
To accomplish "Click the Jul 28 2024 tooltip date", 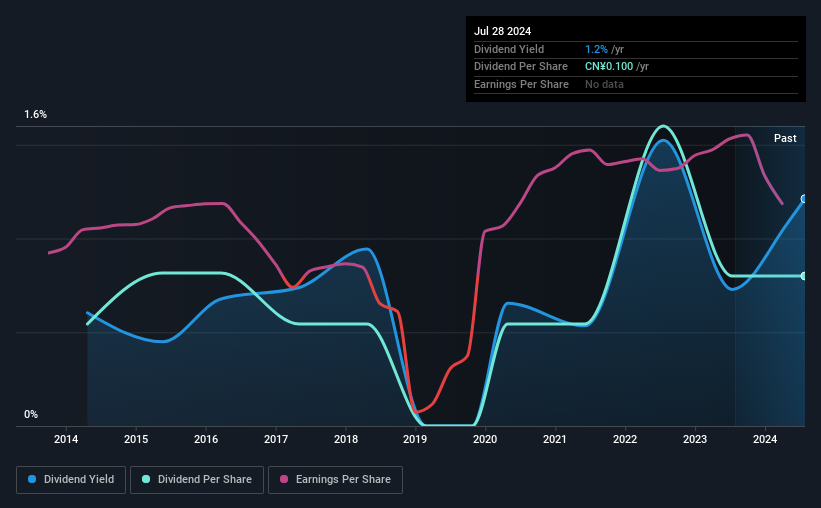I will coord(503,31).
